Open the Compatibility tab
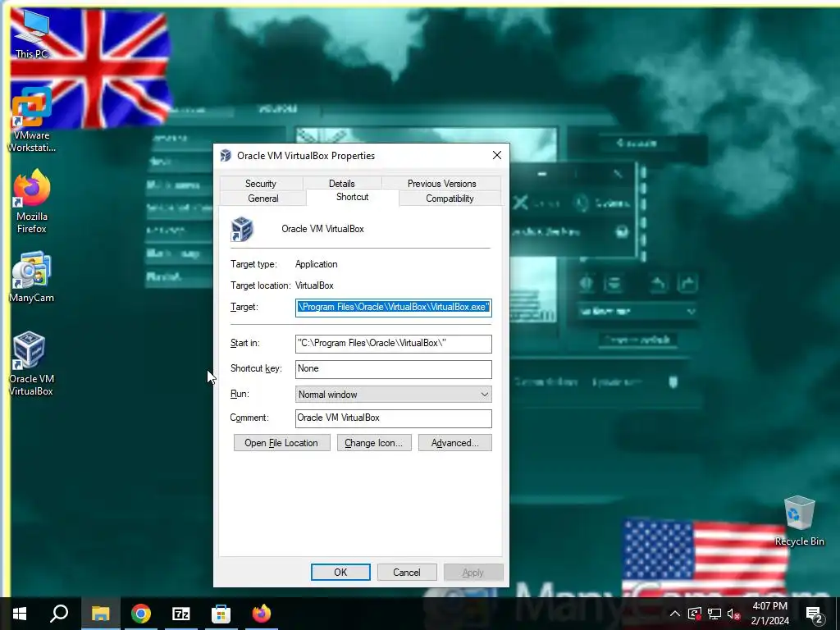Screen dimensions: 840x630 450,199
